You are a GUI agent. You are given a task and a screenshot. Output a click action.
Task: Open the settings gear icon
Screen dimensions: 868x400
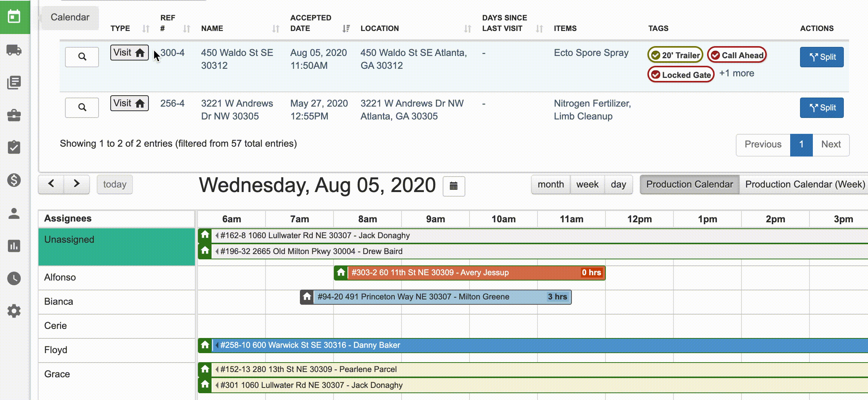point(14,311)
